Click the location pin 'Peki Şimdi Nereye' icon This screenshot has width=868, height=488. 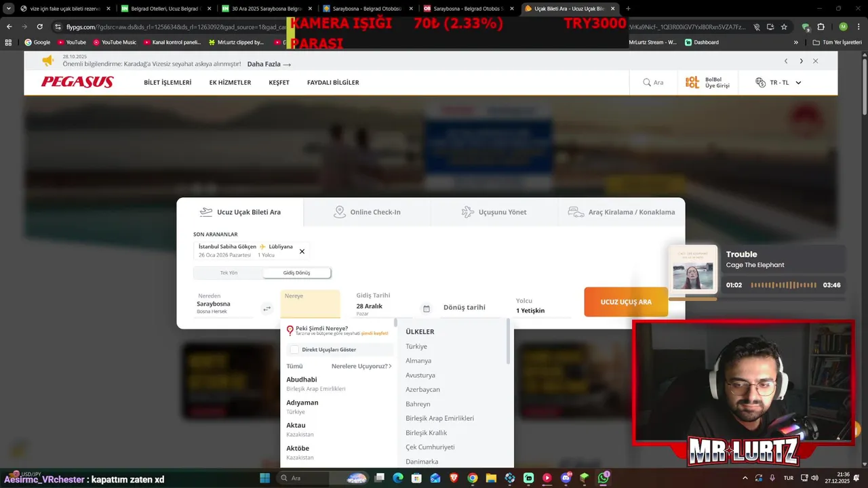click(290, 331)
